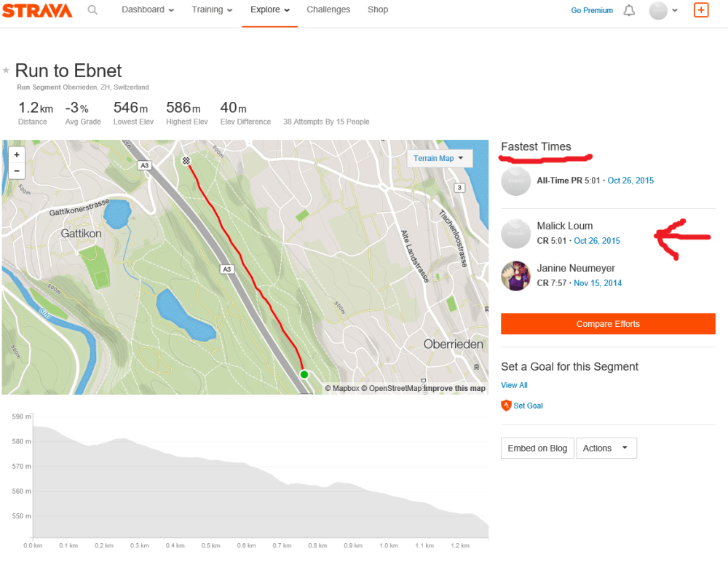Zoom out on the segment map

coord(17,170)
